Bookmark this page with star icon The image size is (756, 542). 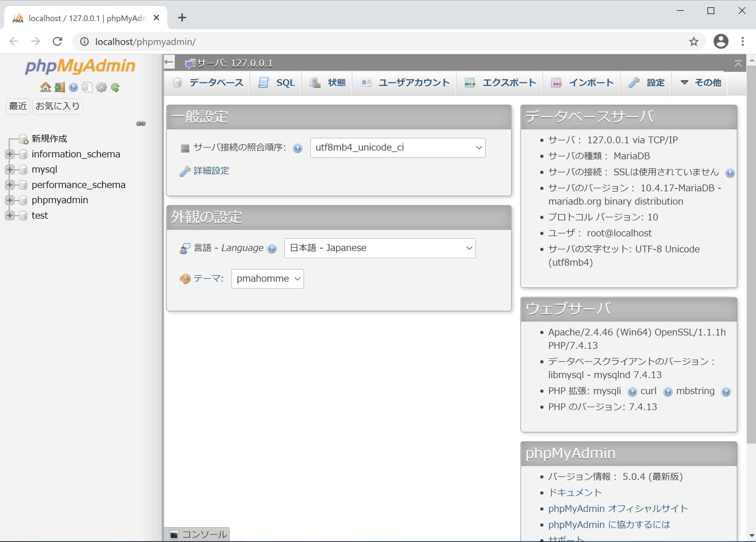[694, 41]
